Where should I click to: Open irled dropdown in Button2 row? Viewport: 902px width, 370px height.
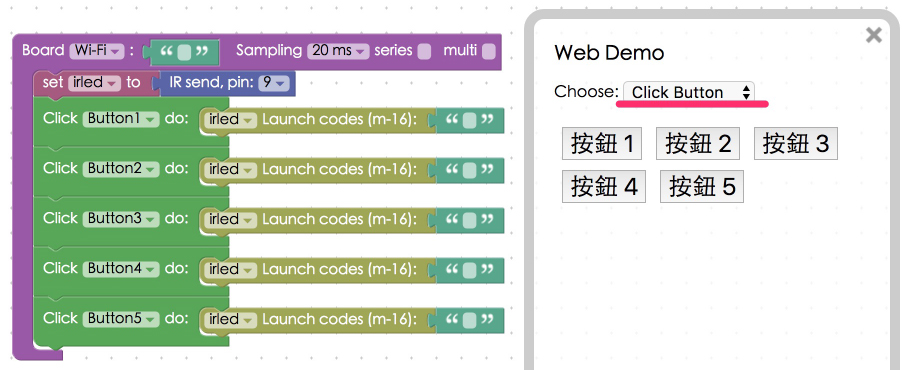point(231,170)
